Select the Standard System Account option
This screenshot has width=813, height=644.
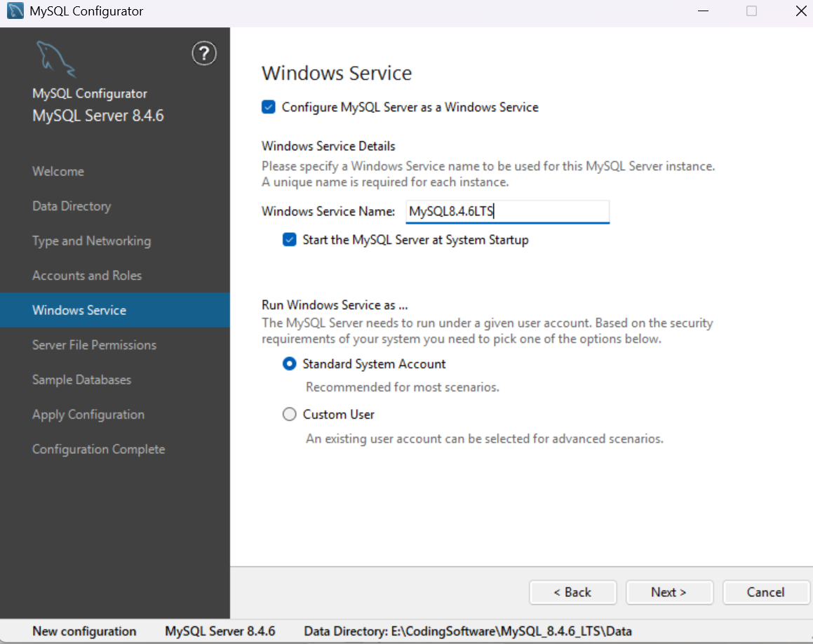289,363
